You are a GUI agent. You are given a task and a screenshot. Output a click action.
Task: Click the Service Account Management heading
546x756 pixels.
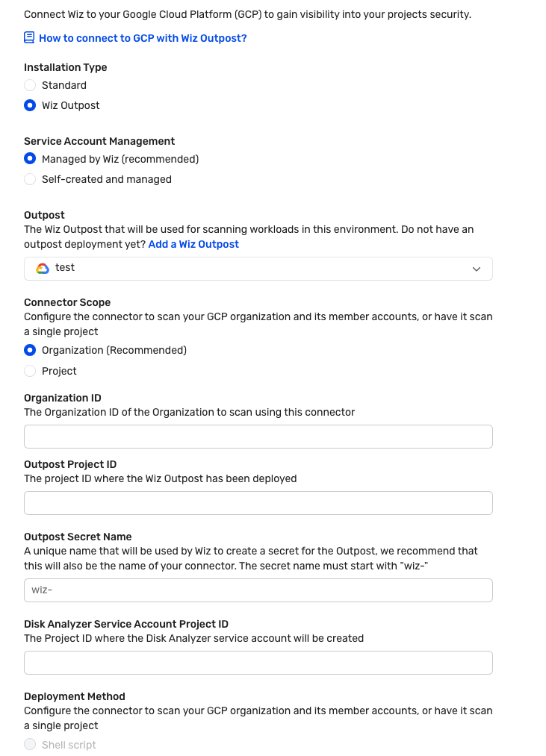[99, 141]
